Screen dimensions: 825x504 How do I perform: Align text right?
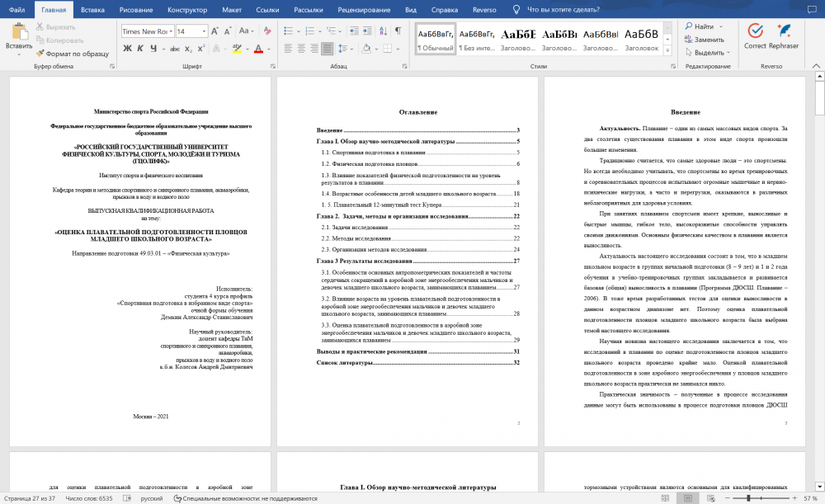coord(314,49)
